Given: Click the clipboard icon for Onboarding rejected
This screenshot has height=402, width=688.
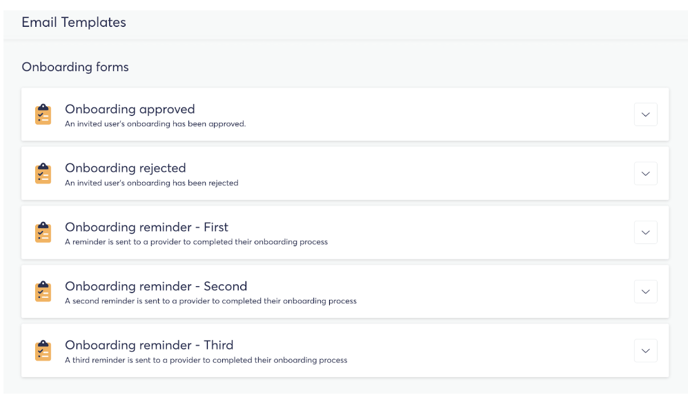Looking at the screenshot, I should pos(43,173).
